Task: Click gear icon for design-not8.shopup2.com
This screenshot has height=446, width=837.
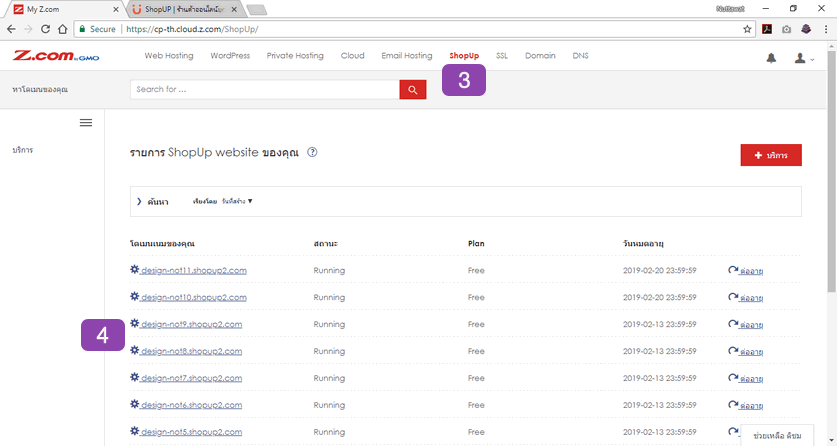Action: [135, 350]
